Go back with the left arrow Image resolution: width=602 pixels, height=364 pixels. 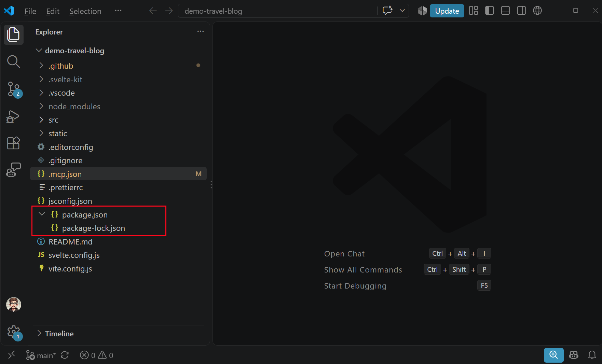[x=153, y=11]
